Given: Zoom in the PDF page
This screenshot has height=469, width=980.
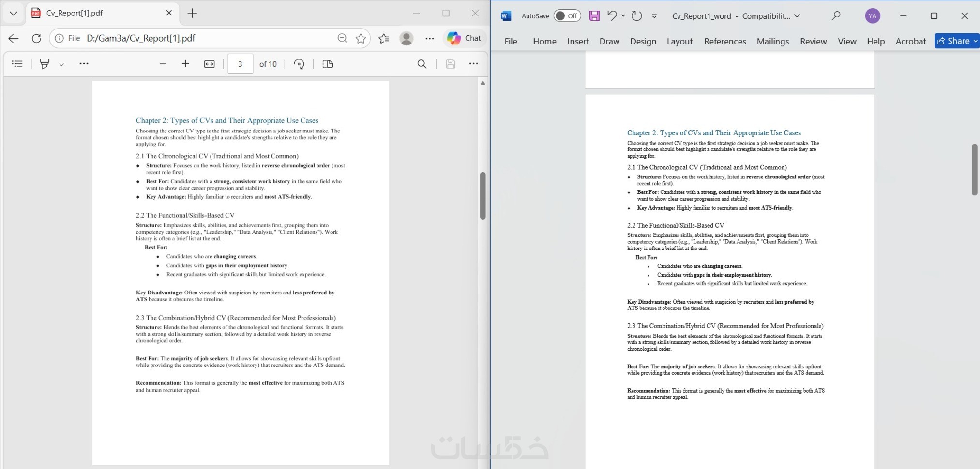Looking at the screenshot, I should point(185,64).
